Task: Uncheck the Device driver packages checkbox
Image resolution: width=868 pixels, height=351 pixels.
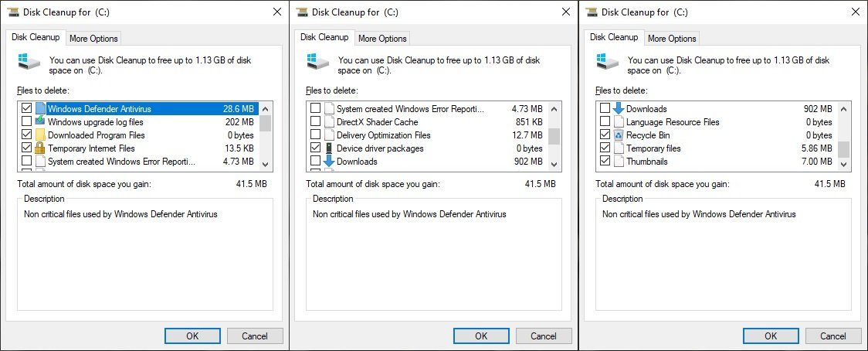Action: point(315,148)
